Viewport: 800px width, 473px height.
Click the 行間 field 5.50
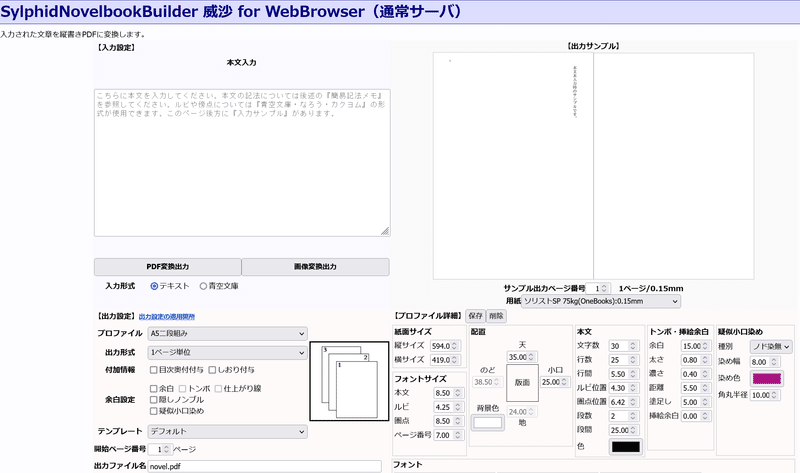click(x=623, y=374)
